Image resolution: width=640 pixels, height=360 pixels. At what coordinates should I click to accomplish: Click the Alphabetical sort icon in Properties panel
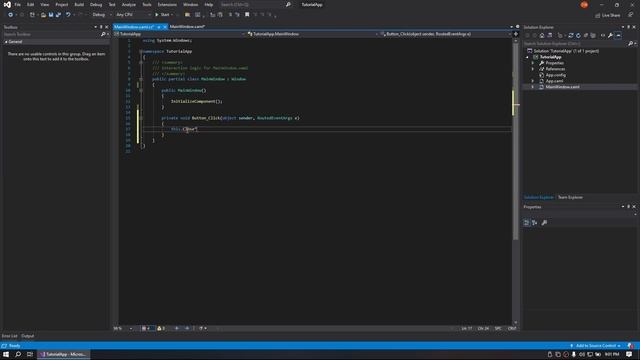[535, 222]
